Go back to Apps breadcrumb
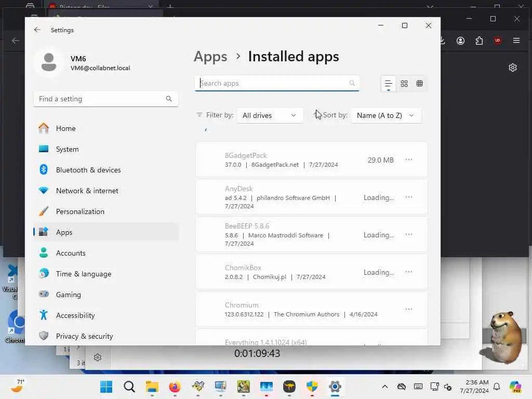 coord(210,57)
